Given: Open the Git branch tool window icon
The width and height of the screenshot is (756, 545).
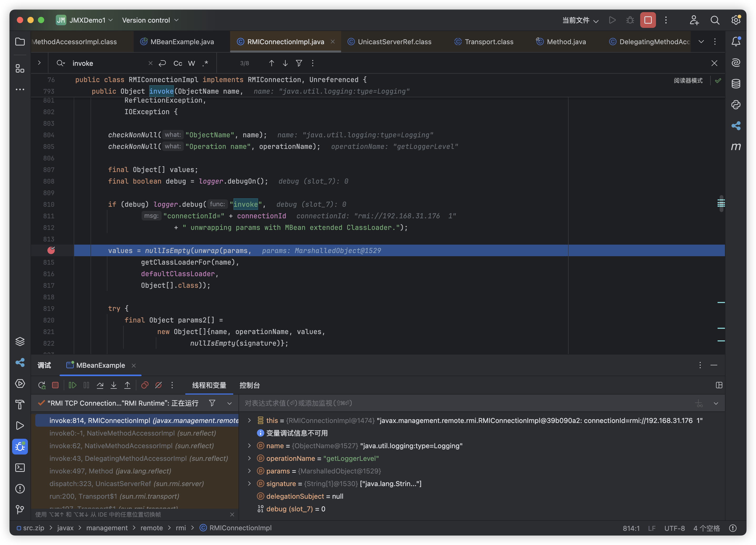Looking at the screenshot, I should [20, 509].
